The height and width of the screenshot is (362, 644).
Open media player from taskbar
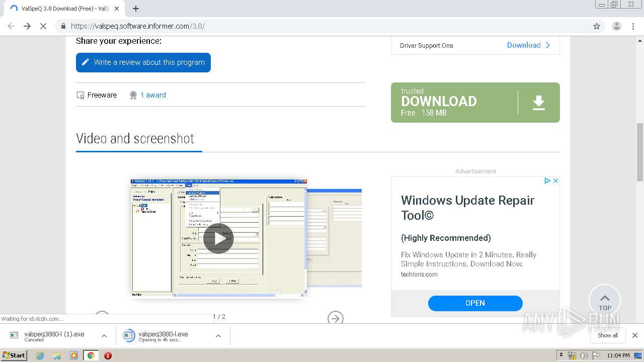pos(74,355)
